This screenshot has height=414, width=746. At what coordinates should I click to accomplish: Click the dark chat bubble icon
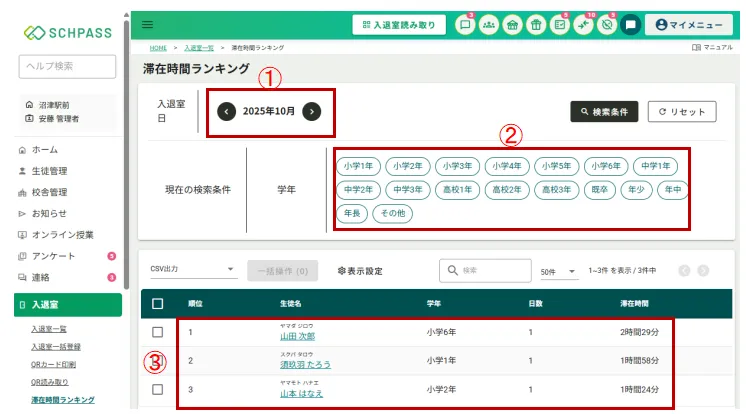(630, 25)
